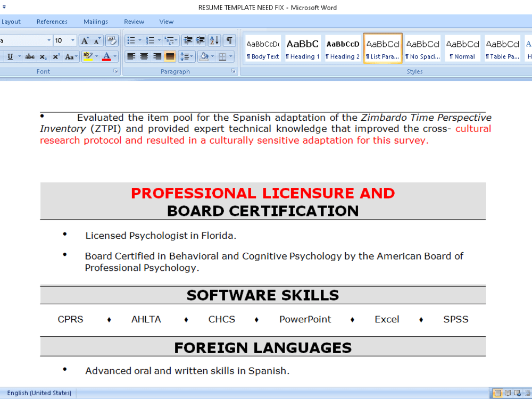The height and width of the screenshot is (399, 532).
Task: Expand font color options arrow
Action: click(115, 57)
